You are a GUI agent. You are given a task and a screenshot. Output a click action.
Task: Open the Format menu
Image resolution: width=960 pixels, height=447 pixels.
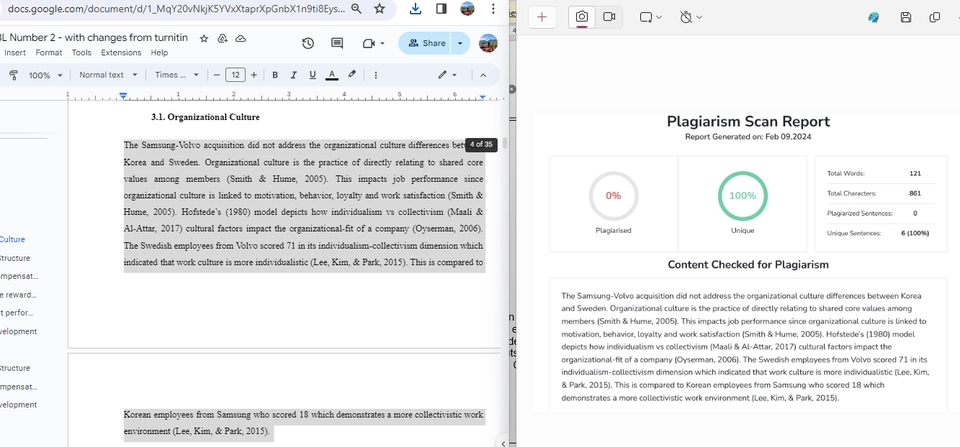(x=48, y=53)
